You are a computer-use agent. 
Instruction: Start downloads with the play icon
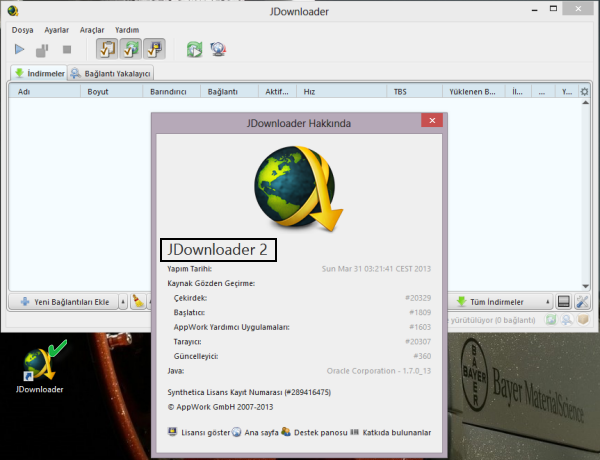pyautogui.click(x=20, y=49)
